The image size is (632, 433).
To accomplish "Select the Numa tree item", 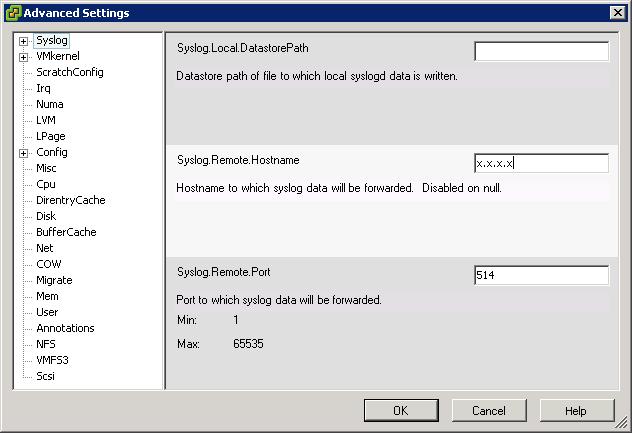I will click(x=50, y=104).
